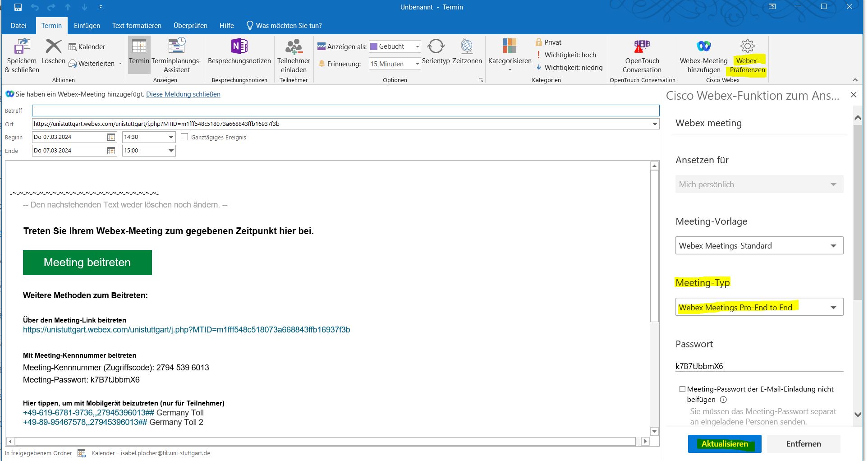Go to previous item with the up arrow
Image resolution: width=868 pixels, height=461 pixels.
[68, 7]
